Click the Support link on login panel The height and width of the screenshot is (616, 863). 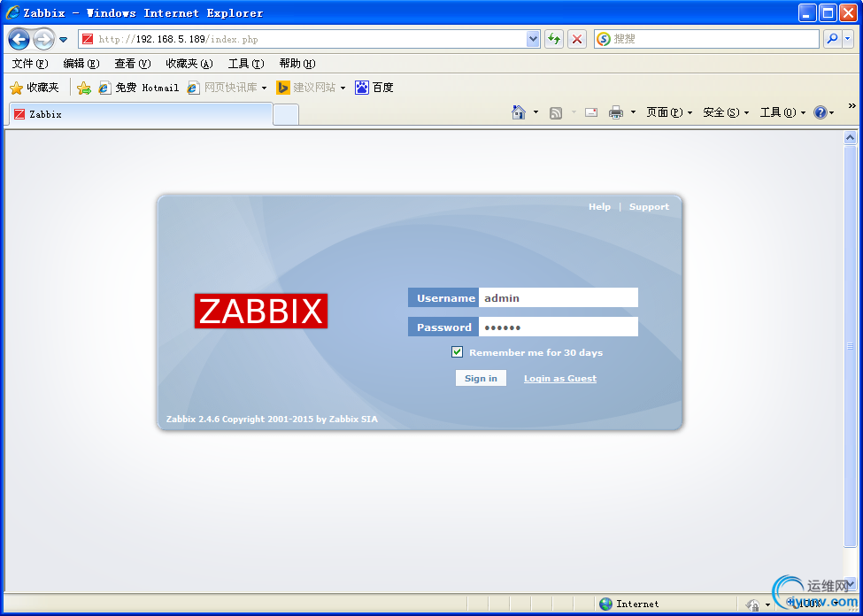click(649, 207)
